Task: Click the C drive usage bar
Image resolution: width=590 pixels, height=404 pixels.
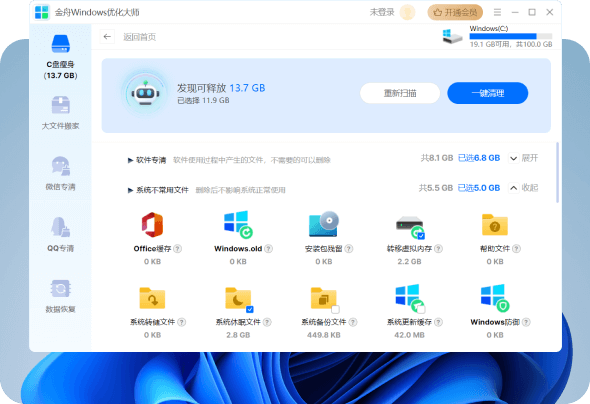Action: click(x=511, y=36)
